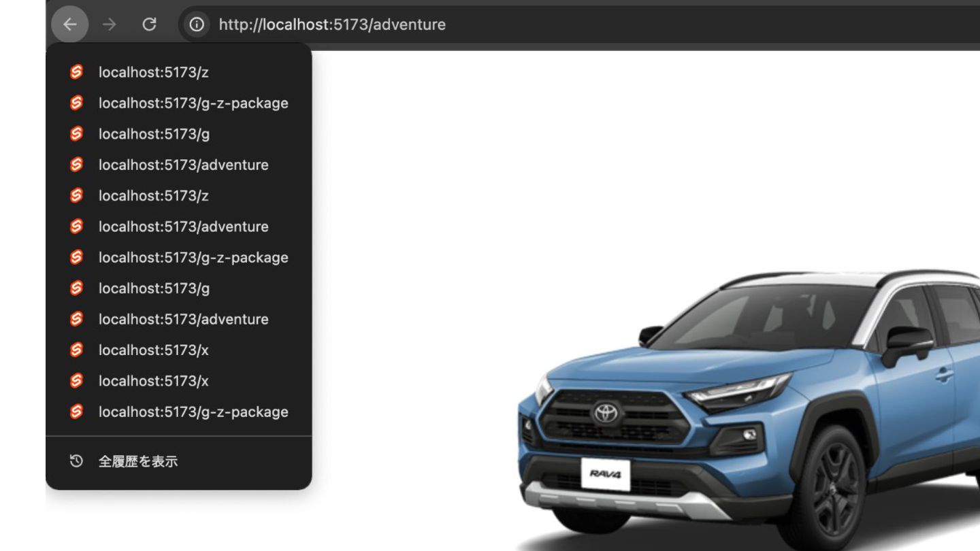Choose the upper localhost:5173/g history entry
This screenshot has height=551, width=980.
point(178,134)
